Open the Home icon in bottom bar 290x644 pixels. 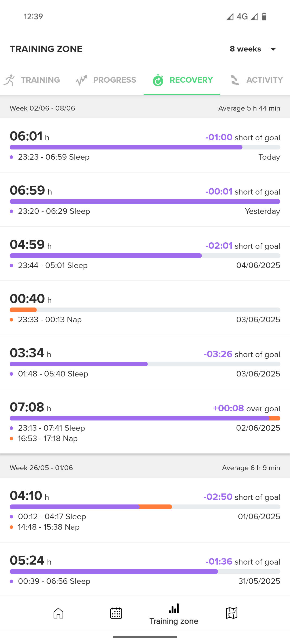coord(58,613)
